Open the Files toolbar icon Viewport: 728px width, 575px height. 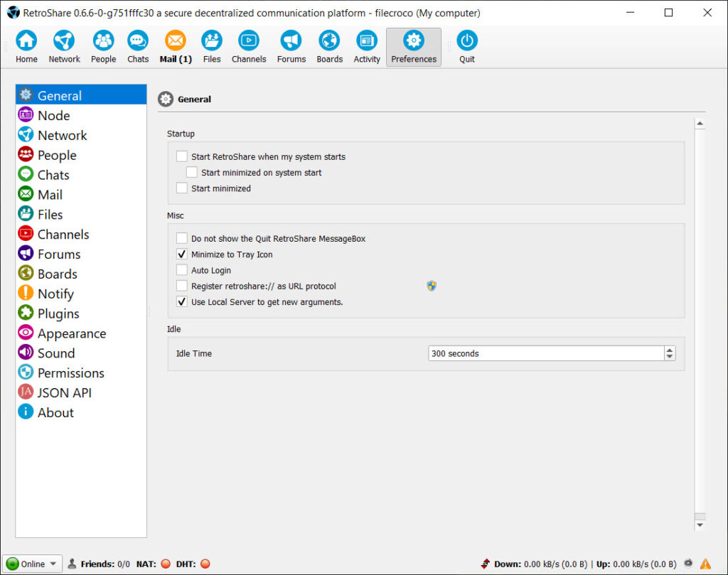[212, 47]
